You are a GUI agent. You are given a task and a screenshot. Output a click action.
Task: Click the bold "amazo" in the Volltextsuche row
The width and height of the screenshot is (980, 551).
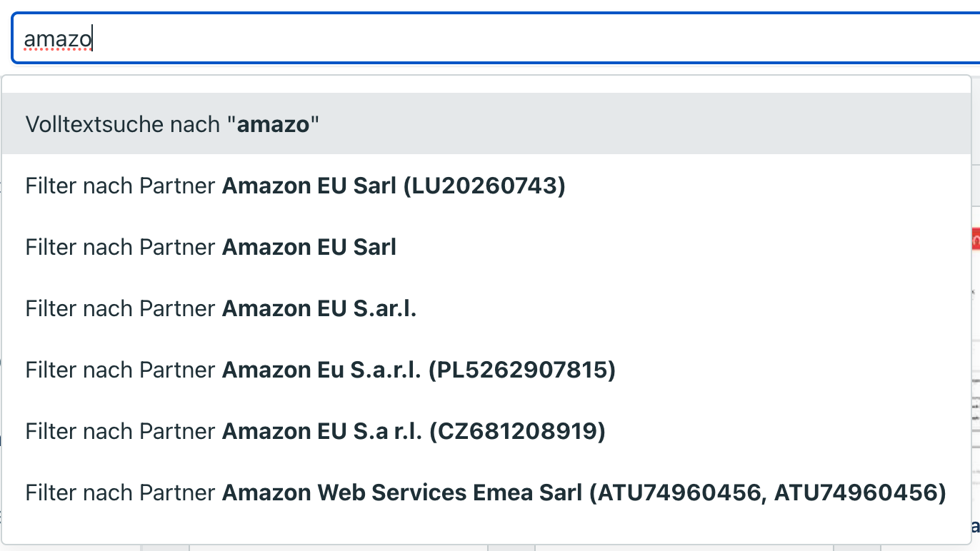point(274,124)
